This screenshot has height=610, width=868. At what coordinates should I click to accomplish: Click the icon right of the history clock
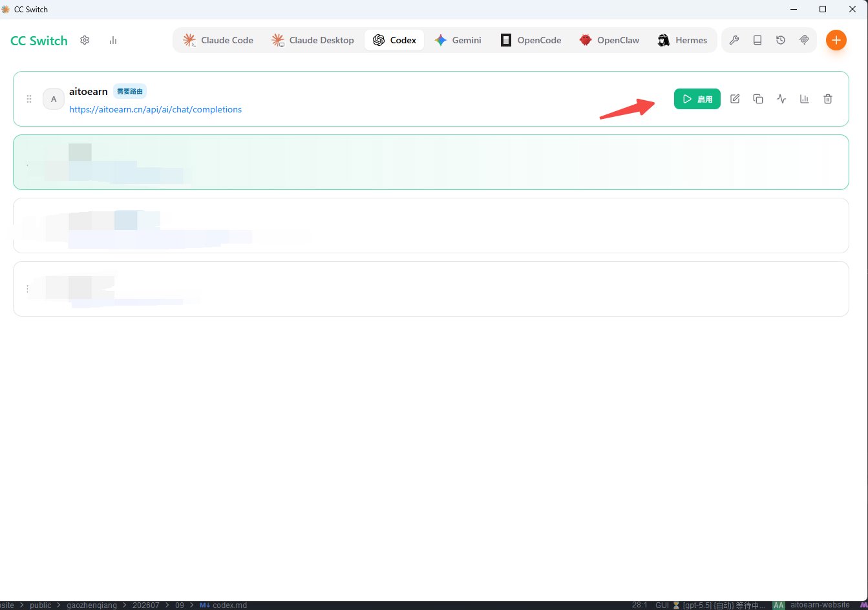pyautogui.click(x=804, y=40)
